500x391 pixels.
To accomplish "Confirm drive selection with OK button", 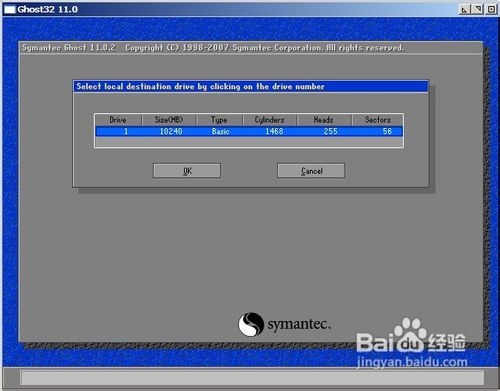I will click(x=187, y=171).
